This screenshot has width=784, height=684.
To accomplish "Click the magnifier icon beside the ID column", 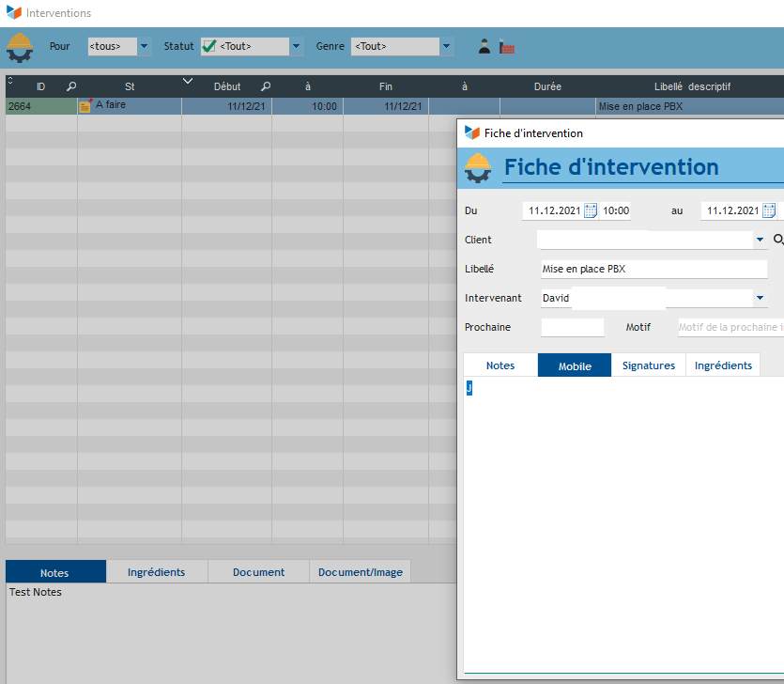I will pyautogui.click(x=71, y=86).
